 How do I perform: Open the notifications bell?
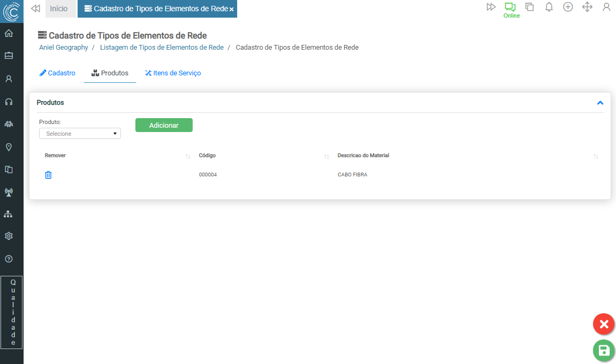coord(549,7)
